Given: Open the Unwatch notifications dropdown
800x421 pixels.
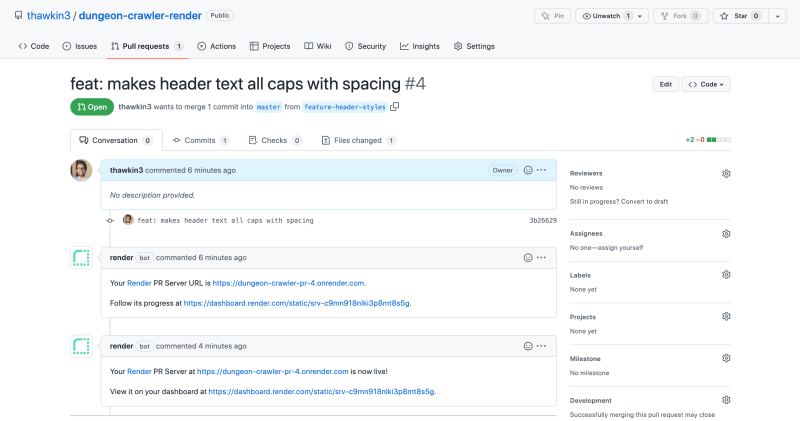Looking at the screenshot, I should pyautogui.click(x=612, y=16).
